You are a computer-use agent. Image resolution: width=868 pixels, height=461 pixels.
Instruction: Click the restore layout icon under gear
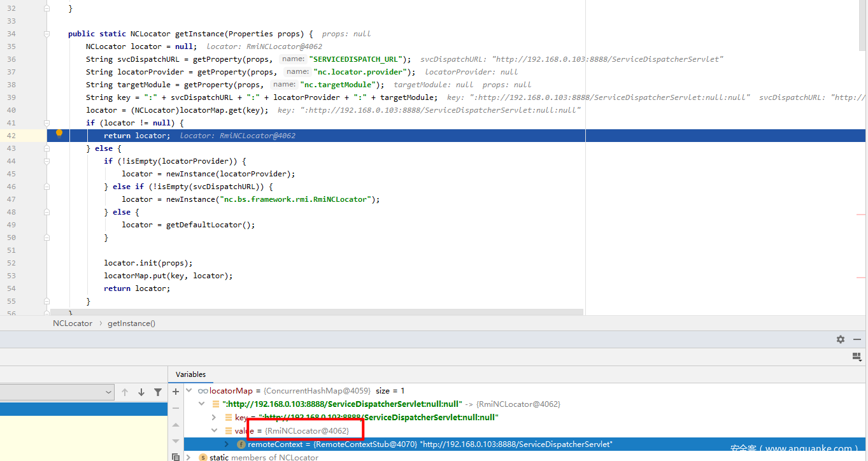tap(857, 357)
